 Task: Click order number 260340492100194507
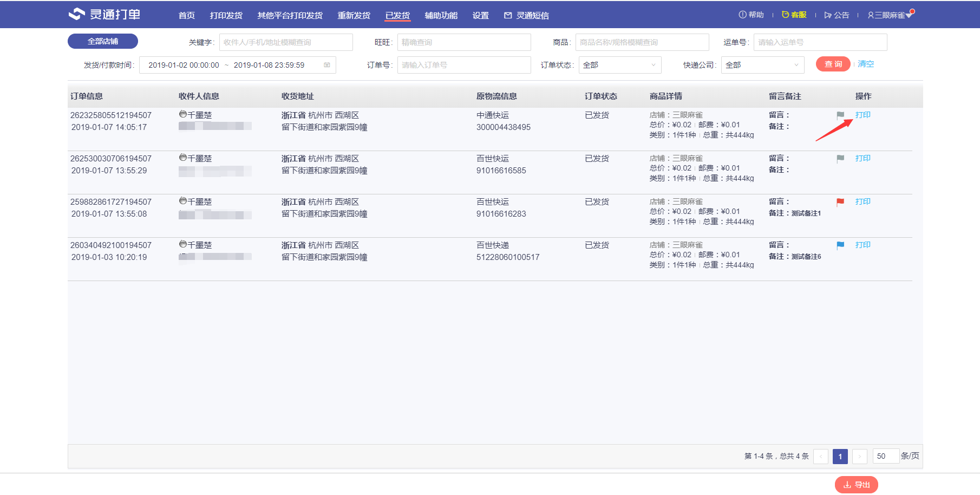(x=111, y=245)
